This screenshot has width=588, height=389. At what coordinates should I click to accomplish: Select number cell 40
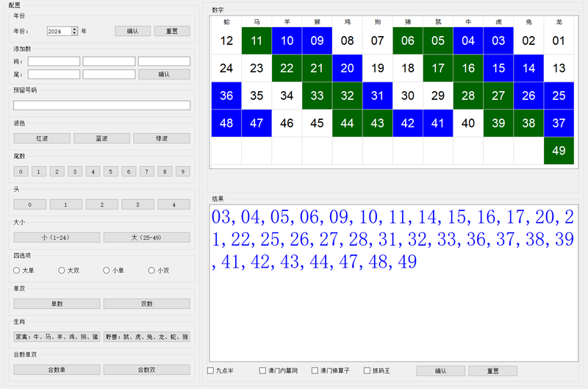[468, 123]
